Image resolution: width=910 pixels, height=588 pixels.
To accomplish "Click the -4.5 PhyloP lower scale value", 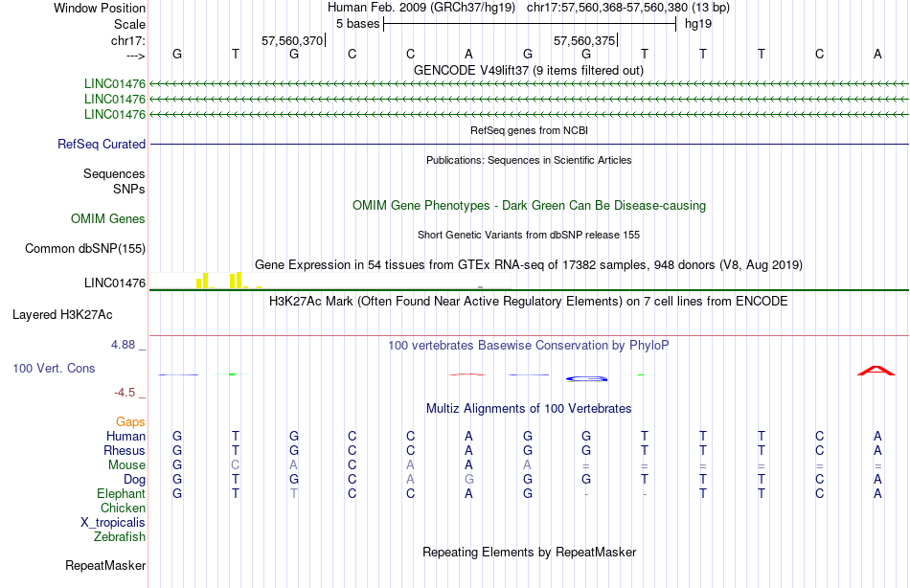I will click(x=125, y=393).
